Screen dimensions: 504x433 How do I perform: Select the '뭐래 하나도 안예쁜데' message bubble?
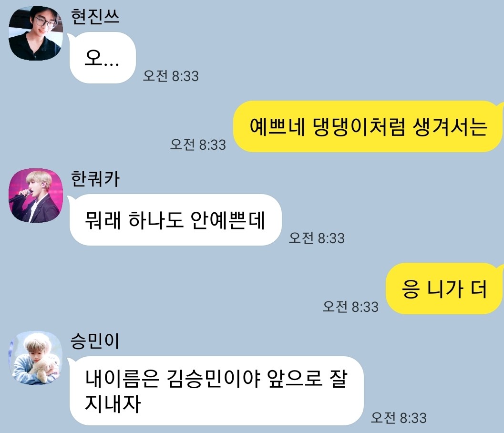[175, 220]
